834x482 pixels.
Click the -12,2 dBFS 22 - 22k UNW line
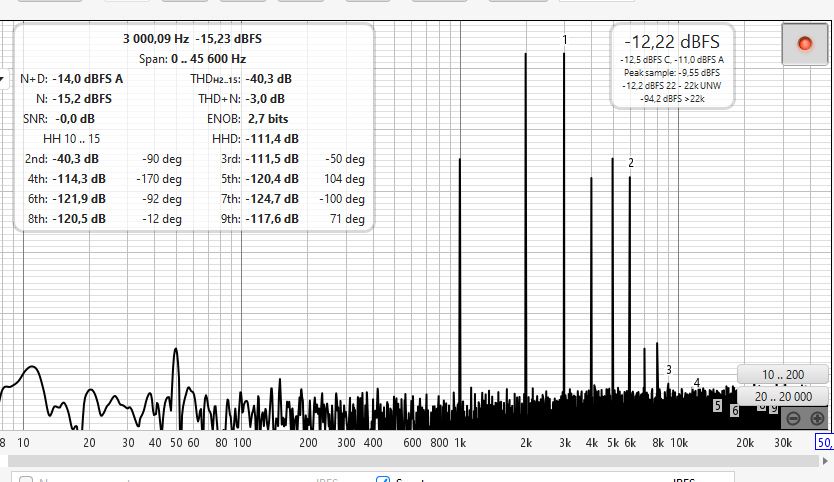click(x=672, y=86)
